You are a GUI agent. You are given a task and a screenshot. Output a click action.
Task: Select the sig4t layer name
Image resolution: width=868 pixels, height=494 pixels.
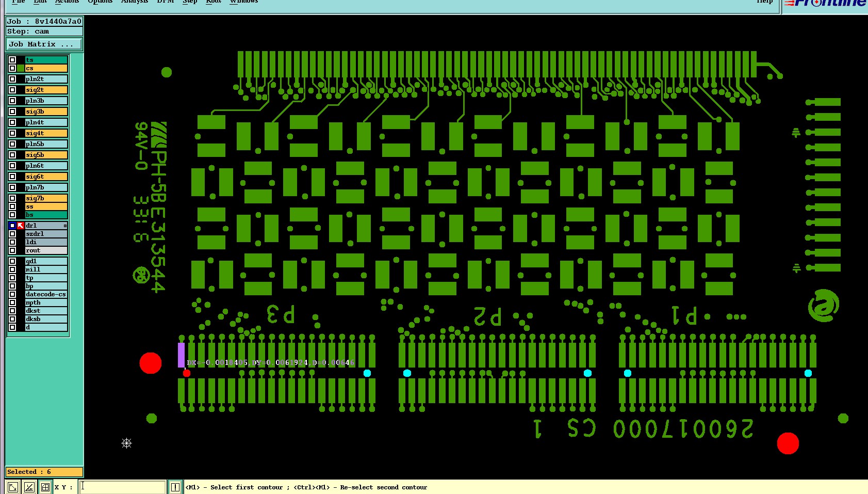[x=46, y=133]
